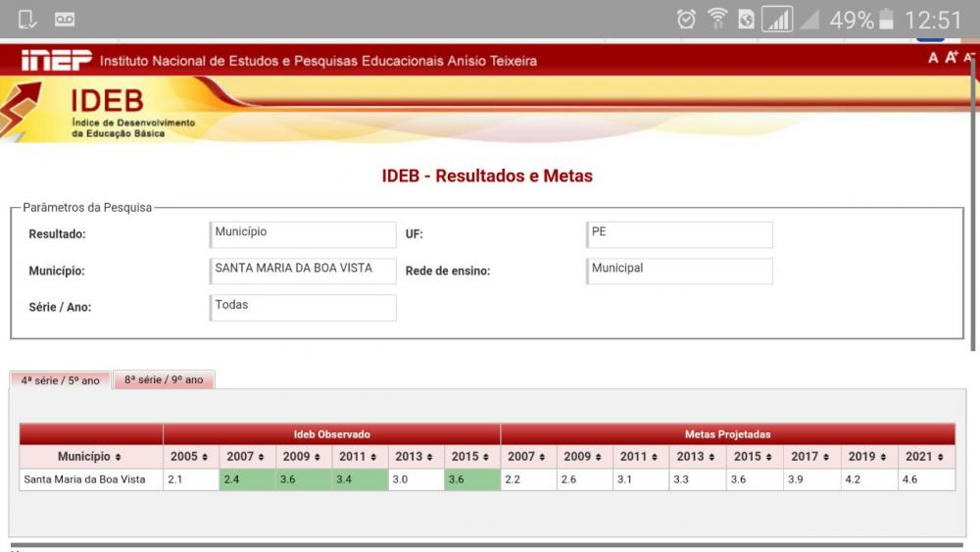Click the Série / Ano field
Screen dimensions: 980x552
pos(303,307)
